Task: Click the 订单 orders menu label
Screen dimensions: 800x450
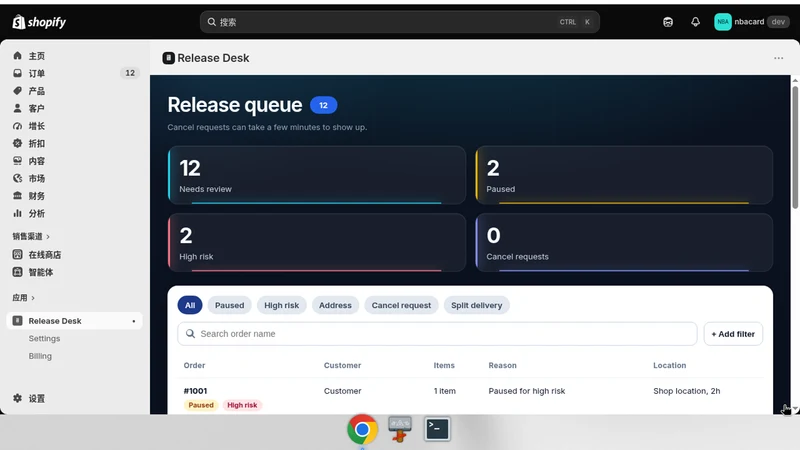Action: point(37,73)
